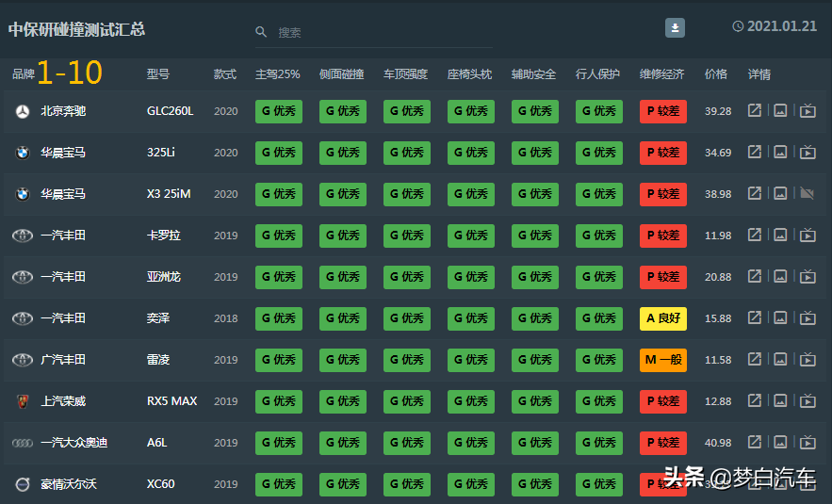Open external link for 奕泽 row
832x504 pixels.
point(754,317)
